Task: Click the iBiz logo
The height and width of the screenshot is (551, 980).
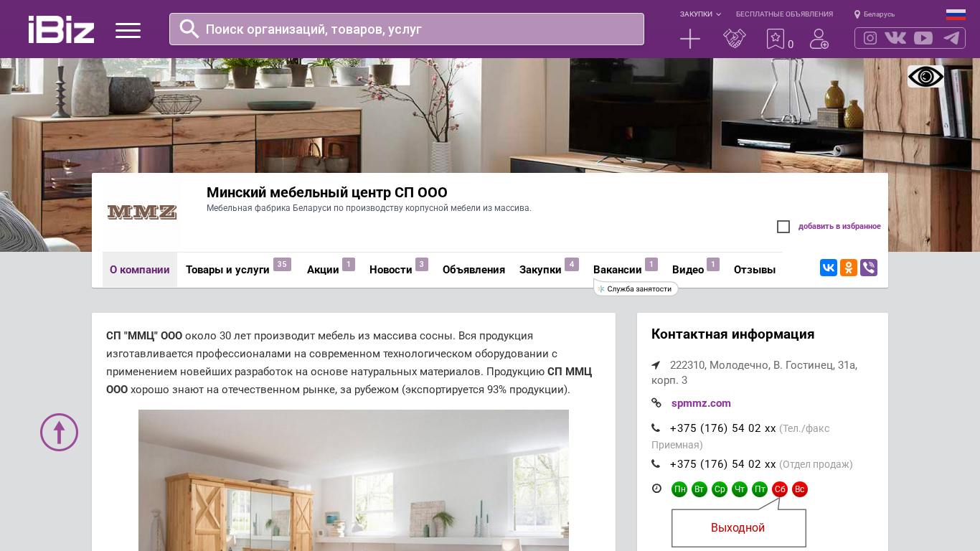Action: tap(61, 29)
